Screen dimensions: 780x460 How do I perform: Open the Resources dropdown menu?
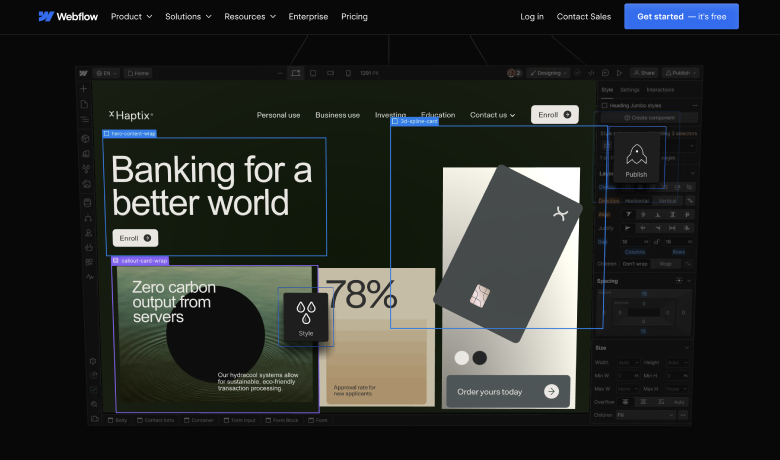(x=250, y=16)
